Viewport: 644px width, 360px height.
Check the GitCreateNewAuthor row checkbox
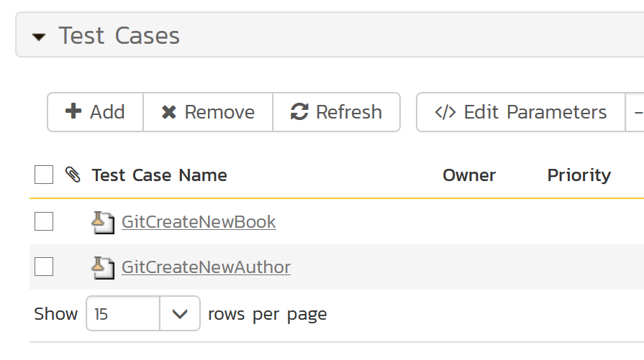point(44,267)
